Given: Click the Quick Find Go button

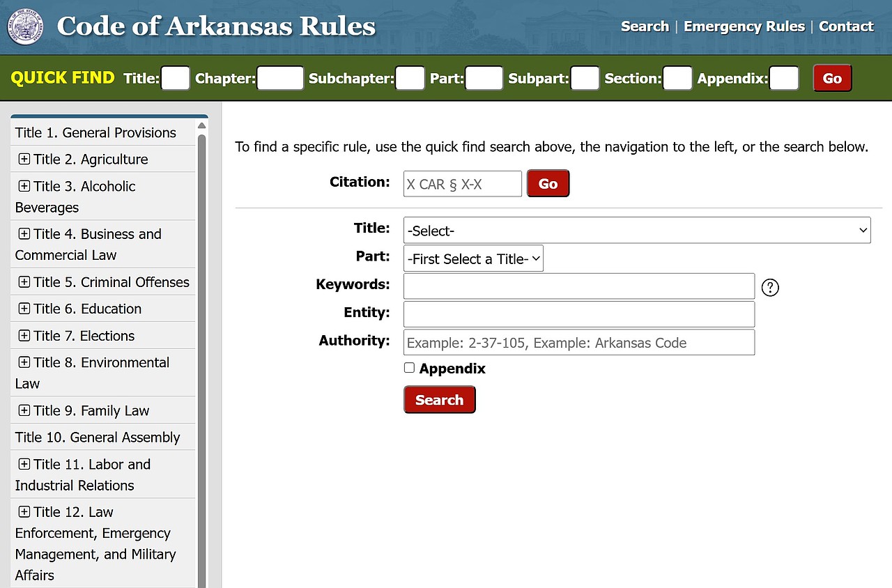Looking at the screenshot, I should (832, 78).
